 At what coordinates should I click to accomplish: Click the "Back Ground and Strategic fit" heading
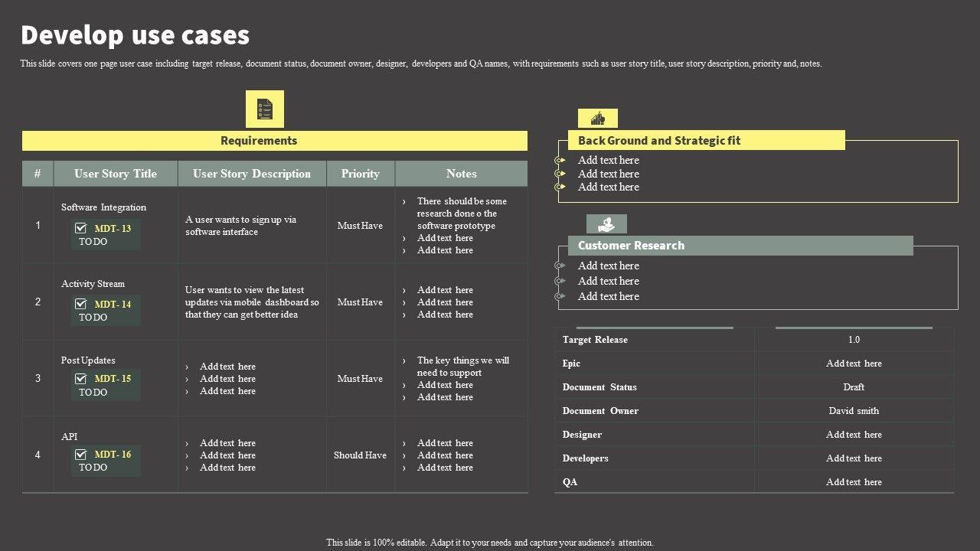[659, 141]
